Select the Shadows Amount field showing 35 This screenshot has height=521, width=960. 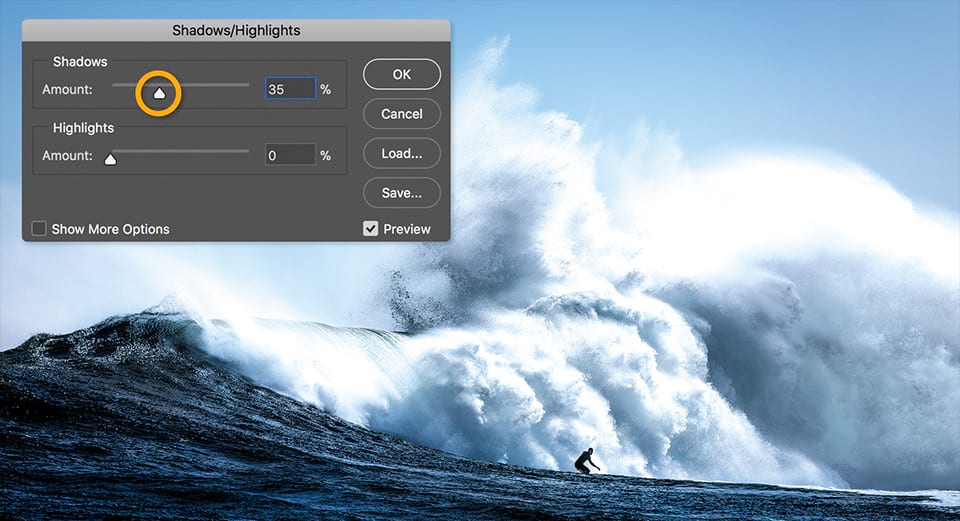(290, 89)
